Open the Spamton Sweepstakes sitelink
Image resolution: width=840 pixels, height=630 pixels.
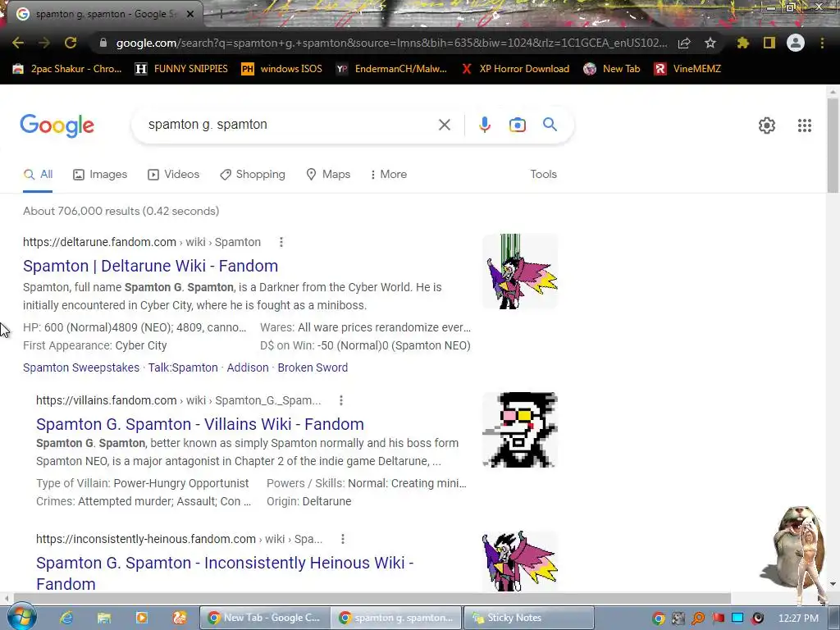click(x=81, y=367)
